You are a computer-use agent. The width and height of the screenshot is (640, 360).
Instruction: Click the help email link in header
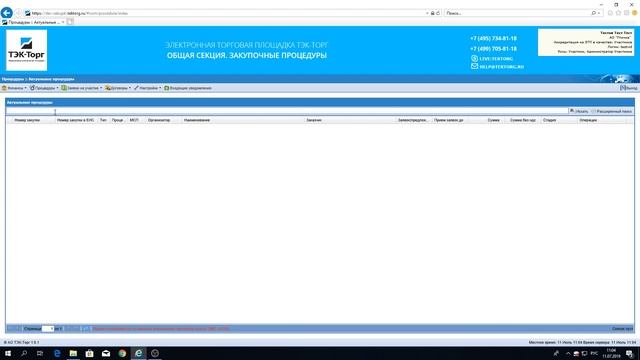click(x=497, y=67)
